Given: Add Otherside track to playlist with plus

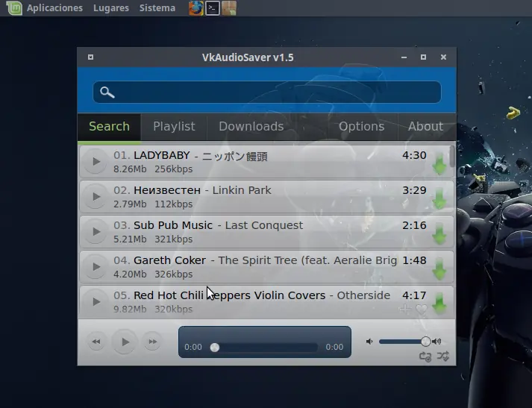Looking at the screenshot, I should [404, 309].
